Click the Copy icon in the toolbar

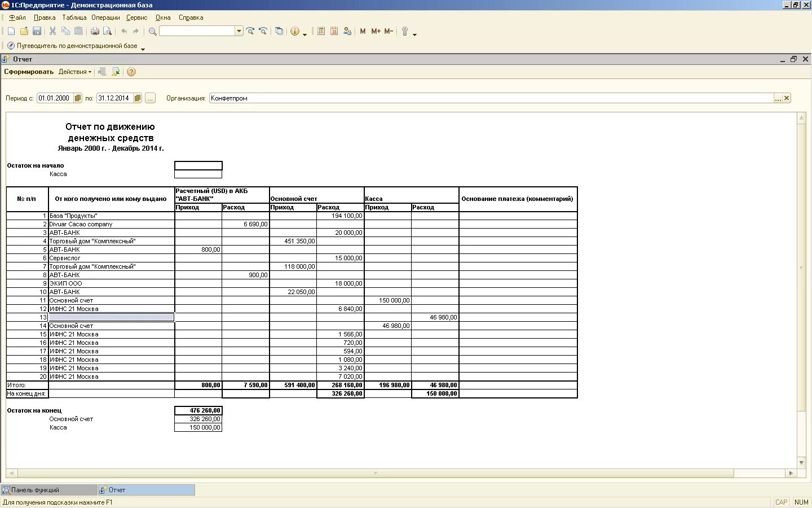66,32
